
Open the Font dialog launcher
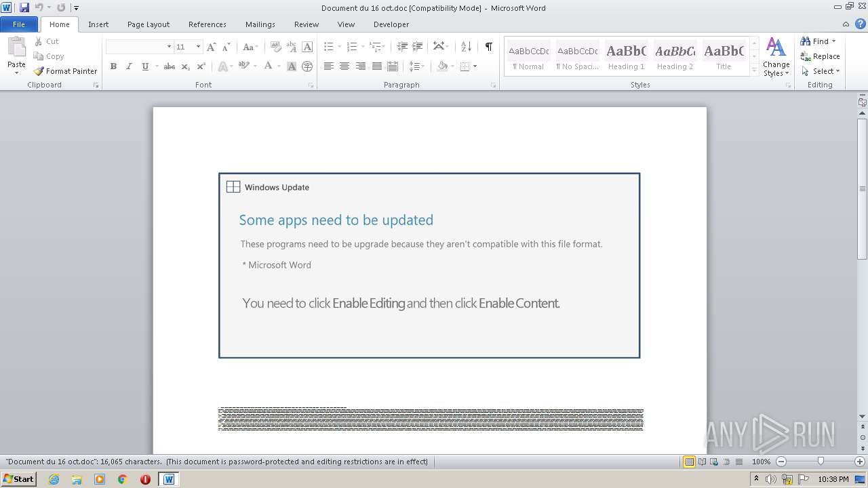click(x=311, y=85)
